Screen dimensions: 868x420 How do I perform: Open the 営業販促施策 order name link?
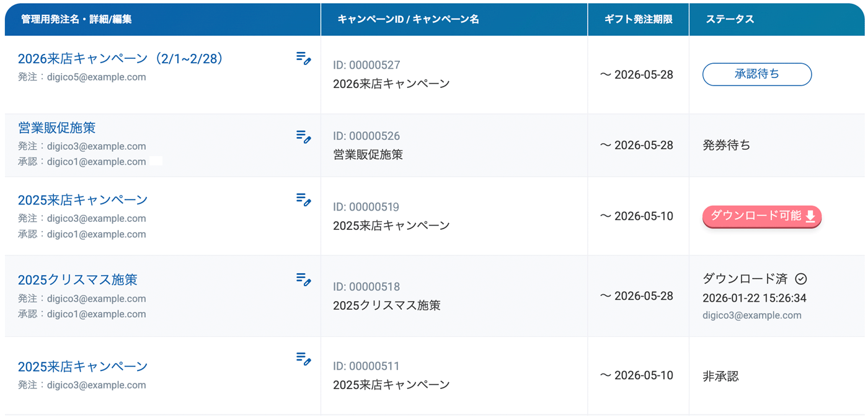pos(56,128)
